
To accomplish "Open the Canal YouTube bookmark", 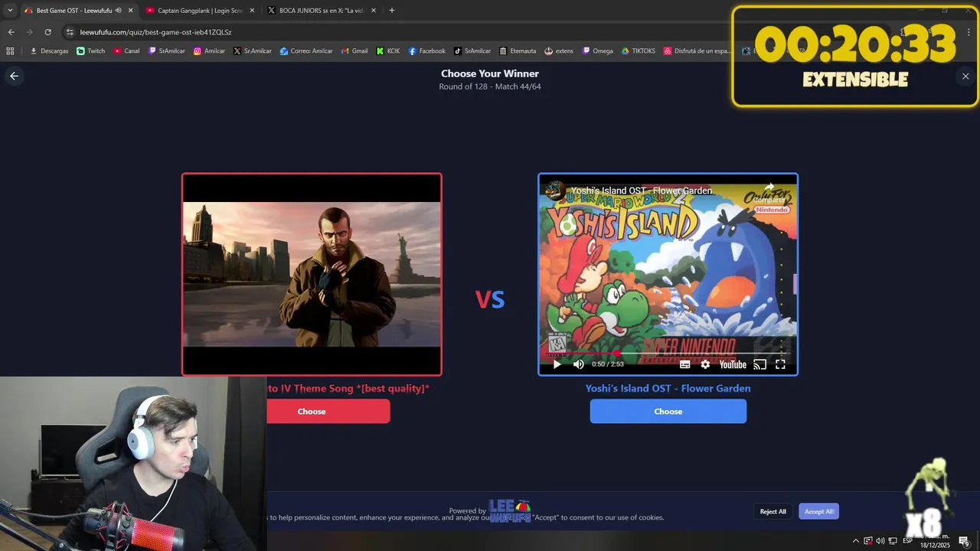I will [x=126, y=51].
